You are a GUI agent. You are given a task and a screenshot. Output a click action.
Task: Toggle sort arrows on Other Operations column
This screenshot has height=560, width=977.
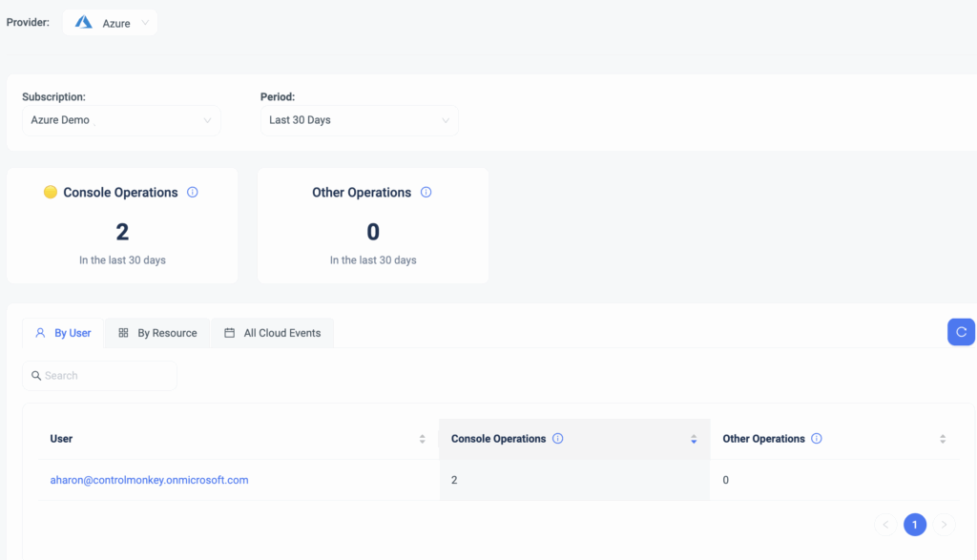pos(943,439)
